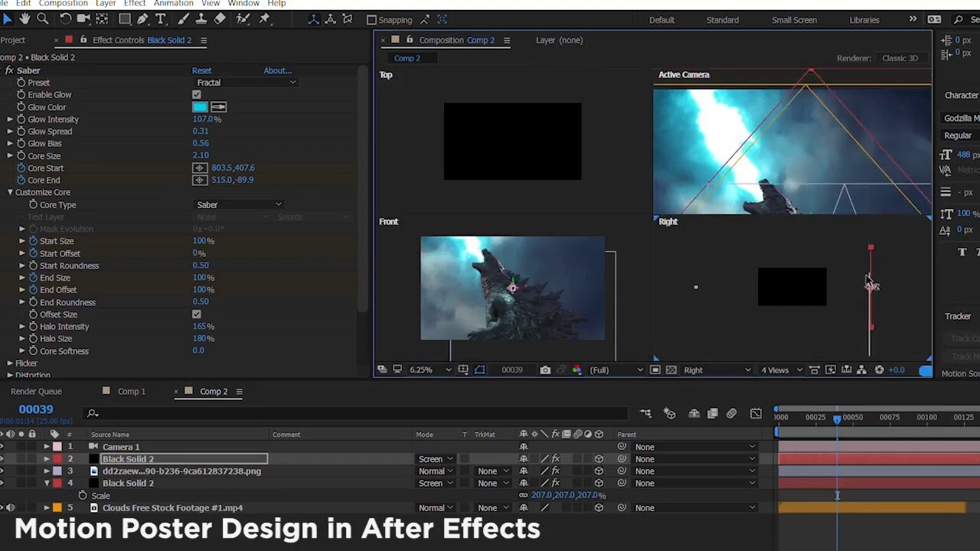
Task: Toggle the transparency grid in the viewer
Action: coord(670,370)
